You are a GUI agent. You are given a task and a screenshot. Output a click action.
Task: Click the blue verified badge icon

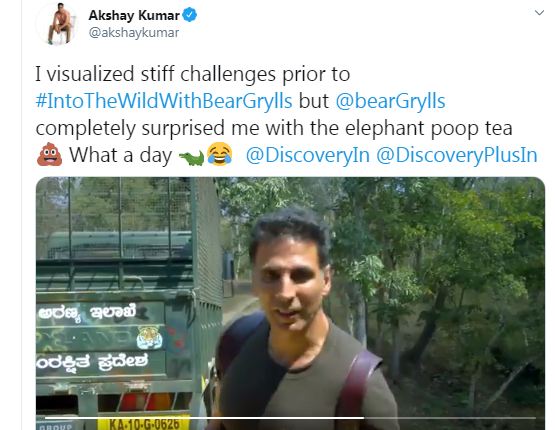tap(190, 15)
